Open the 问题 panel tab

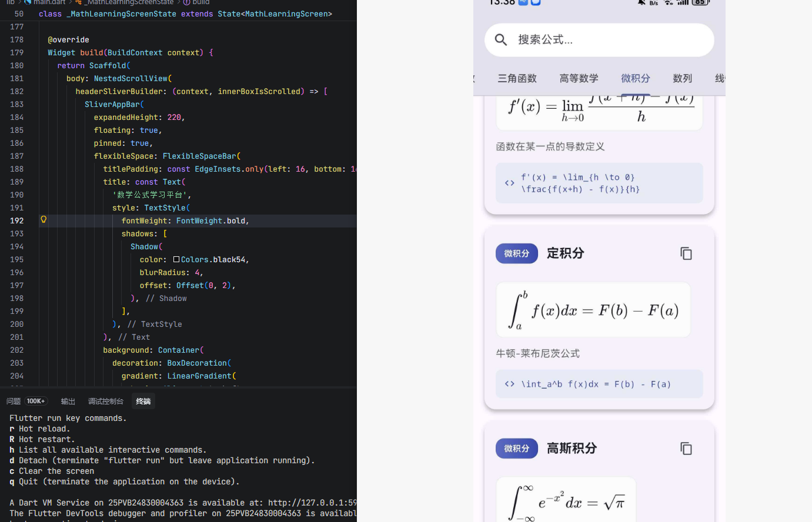coord(14,401)
